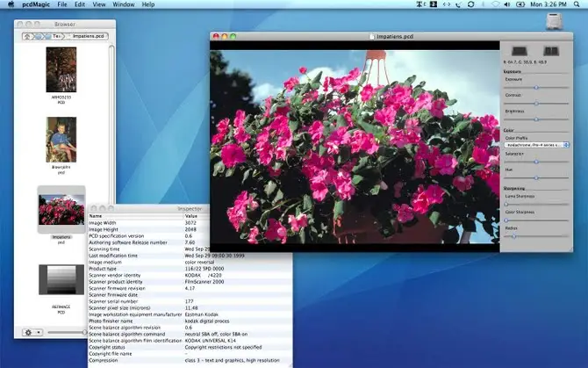Adjust the Contrast slider
The image size is (588, 368).
[536, 103]
